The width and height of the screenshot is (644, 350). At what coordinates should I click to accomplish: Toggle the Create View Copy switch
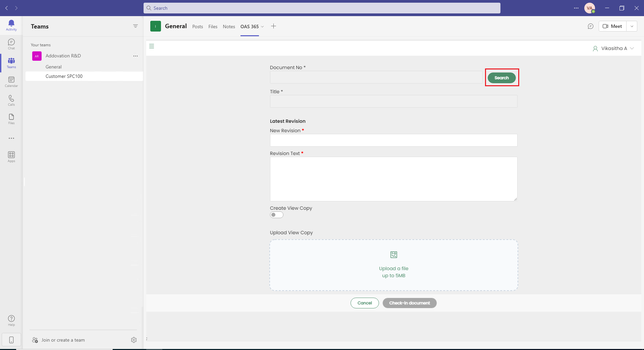(x=276, y=215)
